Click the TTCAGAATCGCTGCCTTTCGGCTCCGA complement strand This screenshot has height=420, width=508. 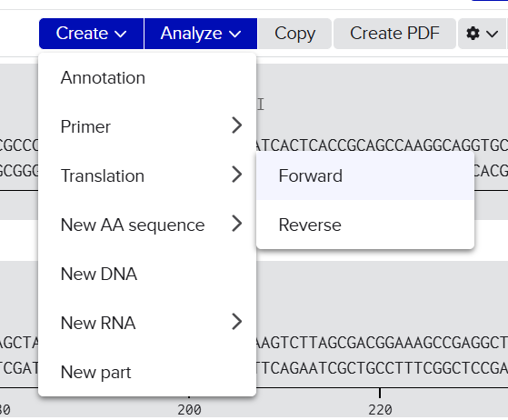click(x=382, y=368)
